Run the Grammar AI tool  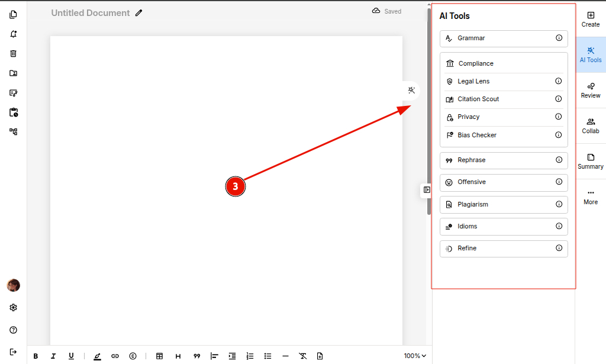pyautogui.click(x=503, y=38)
